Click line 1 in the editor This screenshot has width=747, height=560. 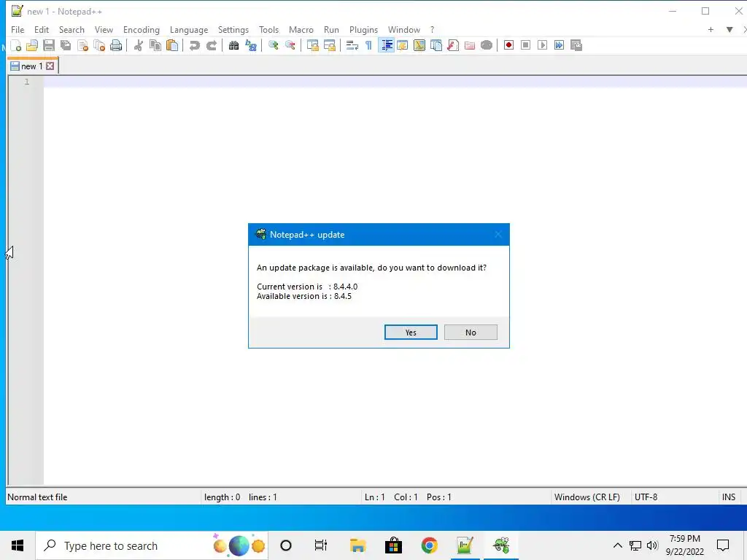tap(395, 82)
